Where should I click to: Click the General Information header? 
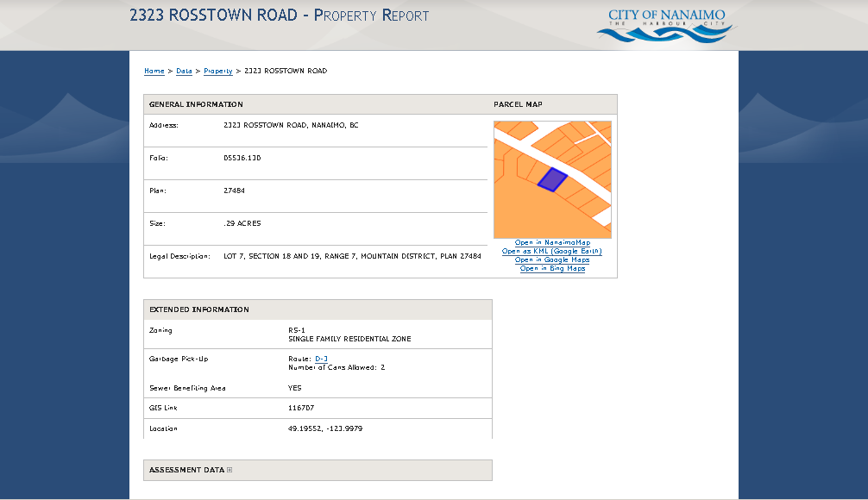coord(196,104)
